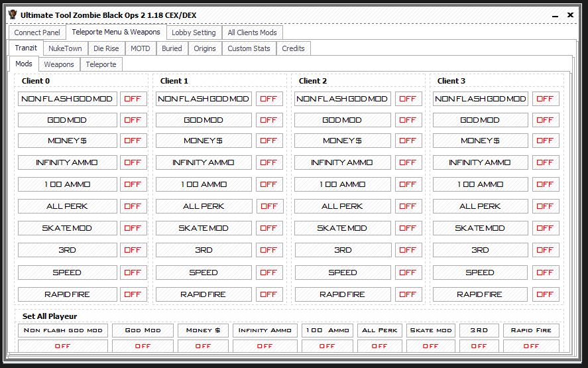
Task: Click Client 0 NON FLASH GOD MOD button
Action: (67, 99)
